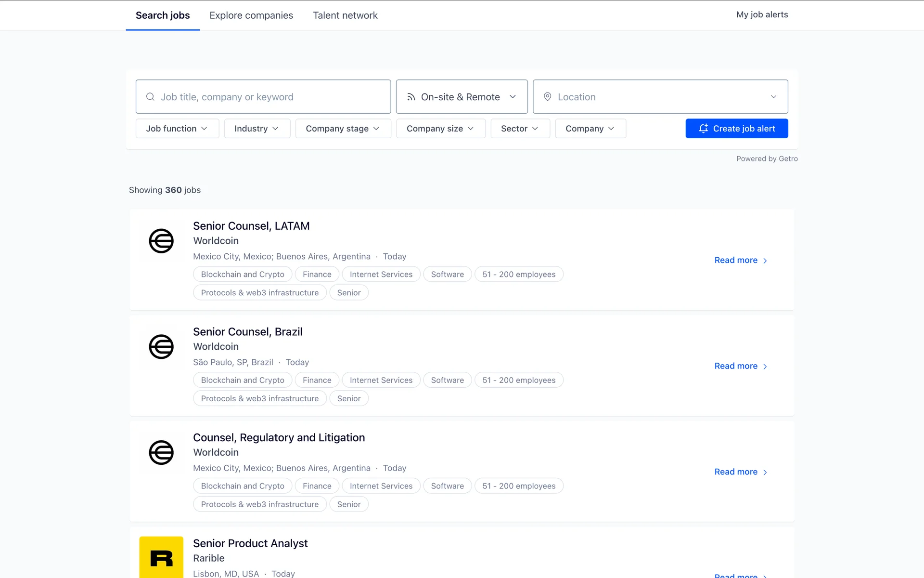Expand the Company size filter
The width and height of the screenshot is (924, 578).
(440, 129)
